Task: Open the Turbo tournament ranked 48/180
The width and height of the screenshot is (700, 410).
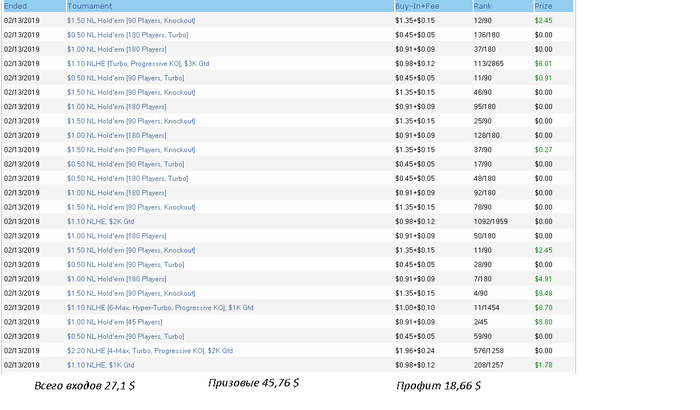Action: 128,178
